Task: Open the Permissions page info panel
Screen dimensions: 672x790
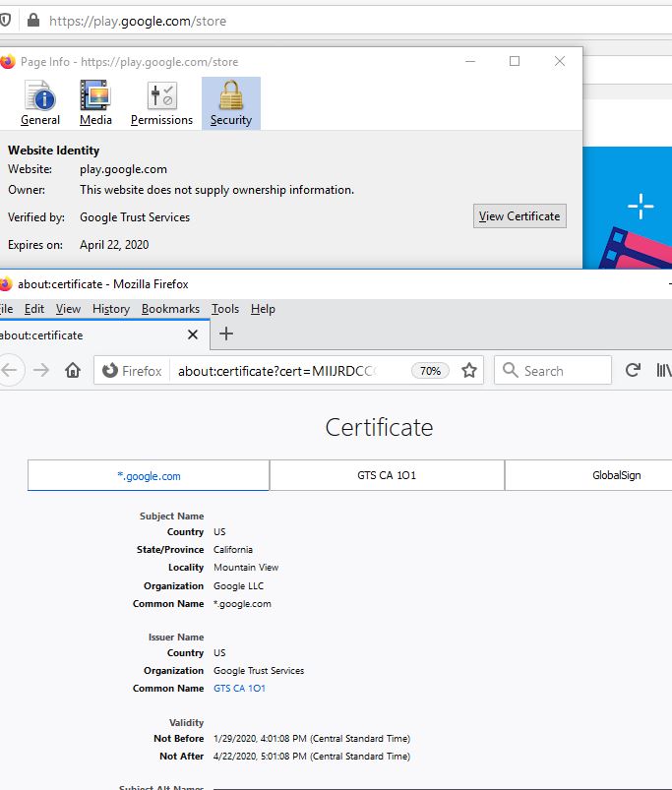Action: click(161, 103)
